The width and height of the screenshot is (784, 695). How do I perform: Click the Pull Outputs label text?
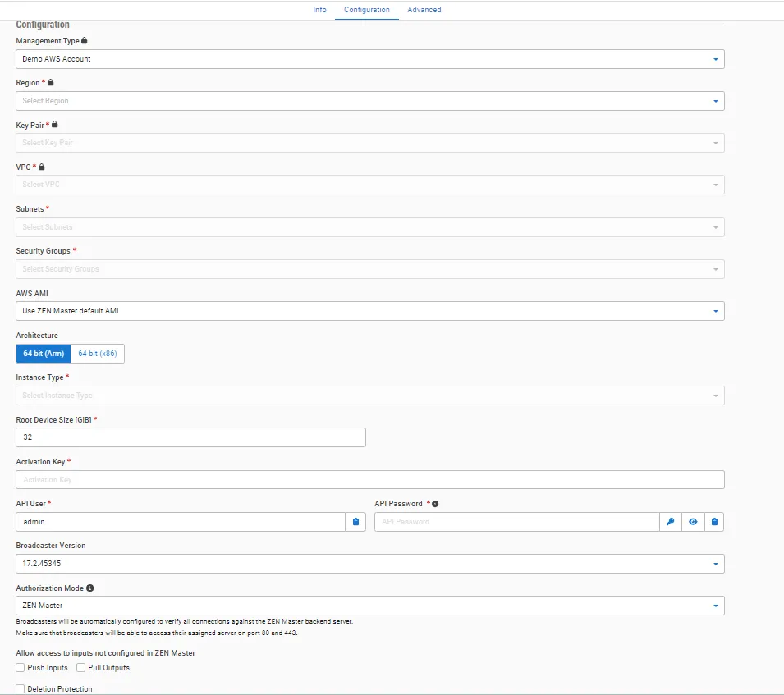click(108, 668)
